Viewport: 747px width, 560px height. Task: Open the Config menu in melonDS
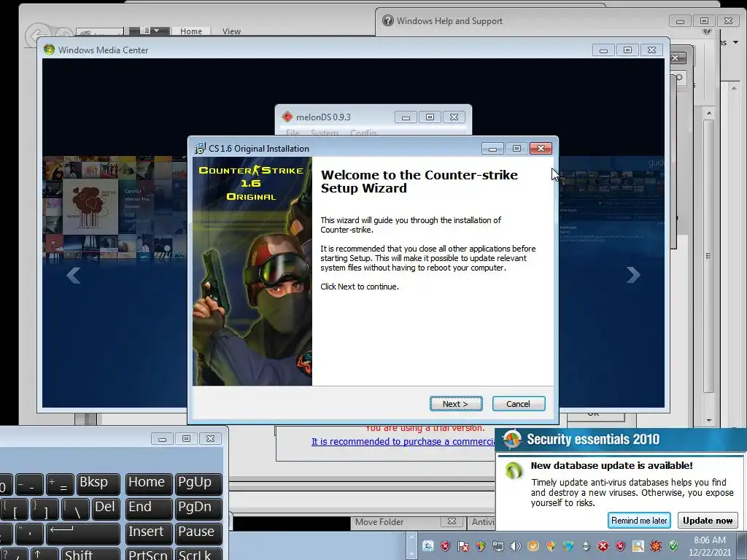(x=363, y=133)
